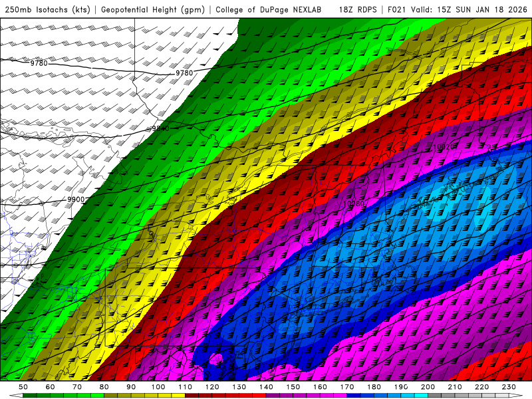Click the 180 knot legend value
Screen dimensions: 532x399
[x=374, y=387]
